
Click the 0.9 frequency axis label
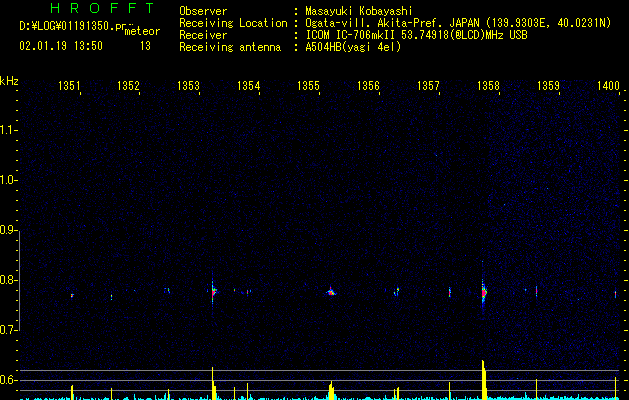[9, 230]
